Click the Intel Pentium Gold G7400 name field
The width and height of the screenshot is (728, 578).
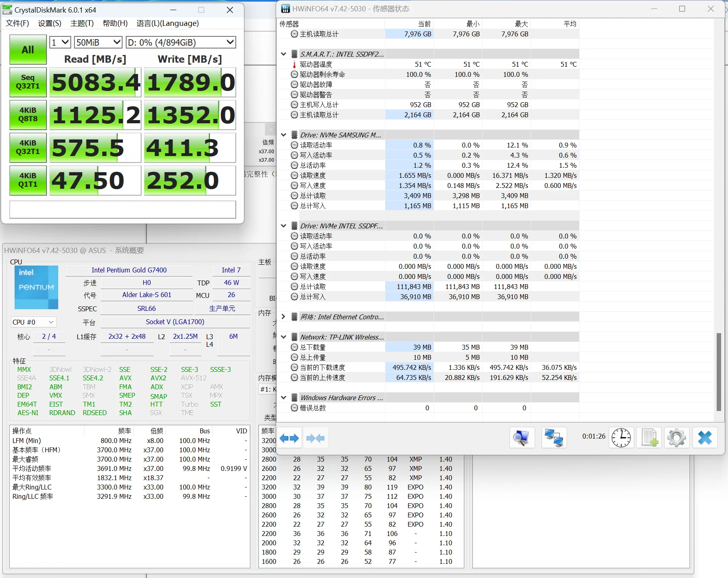129,270
